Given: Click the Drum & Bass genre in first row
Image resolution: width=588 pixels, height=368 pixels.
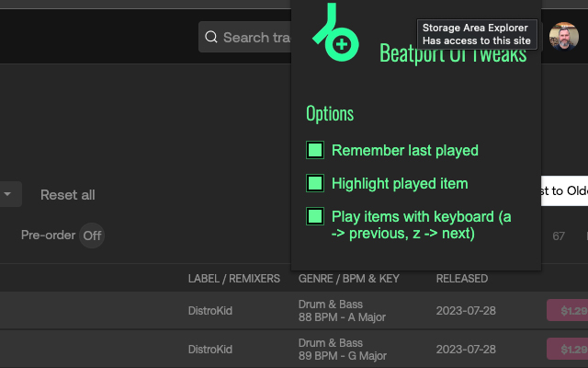Looking at the screenshot, I should [x=331, y=305].
